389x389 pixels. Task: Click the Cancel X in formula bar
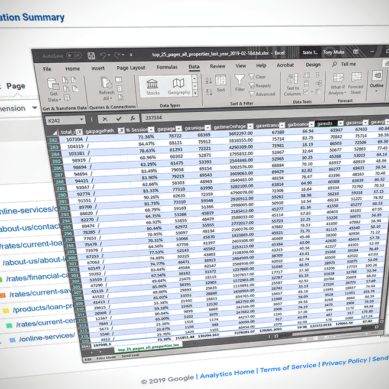point(105,119)
